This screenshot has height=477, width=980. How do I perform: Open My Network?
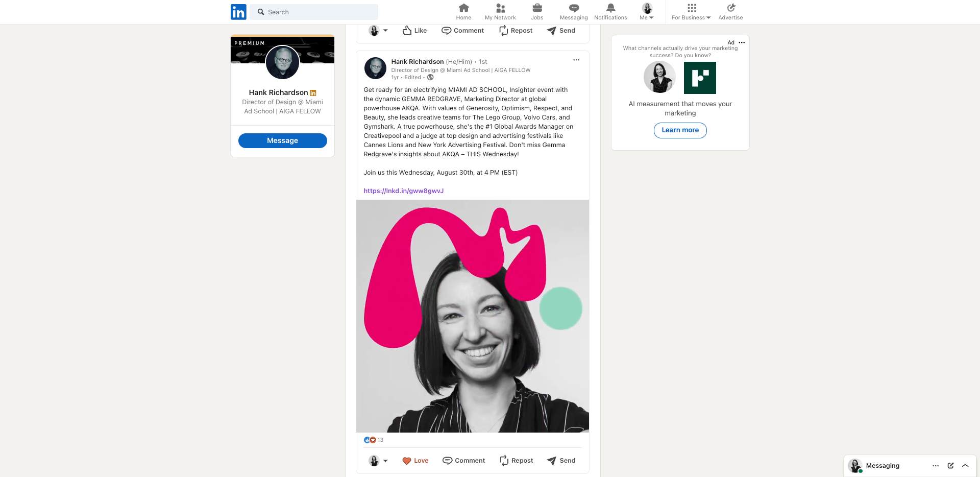coord(500,12)
